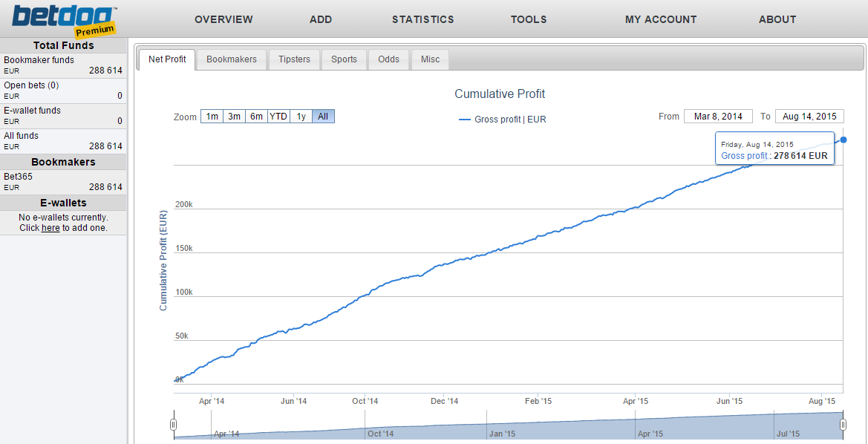The width and height of the screenshot is (868, 444).
Task: Set zoom to 6m
Action: pos(256,117)
